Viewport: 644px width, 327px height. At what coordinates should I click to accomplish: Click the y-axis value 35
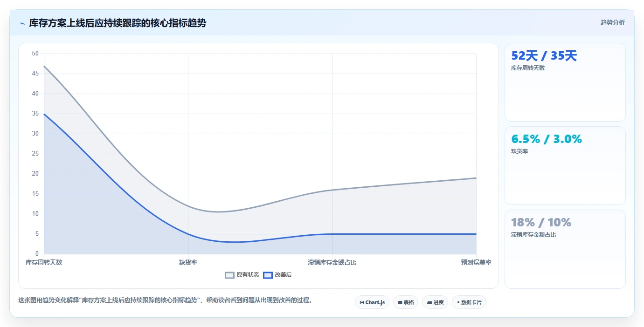[x=35, y=114]
